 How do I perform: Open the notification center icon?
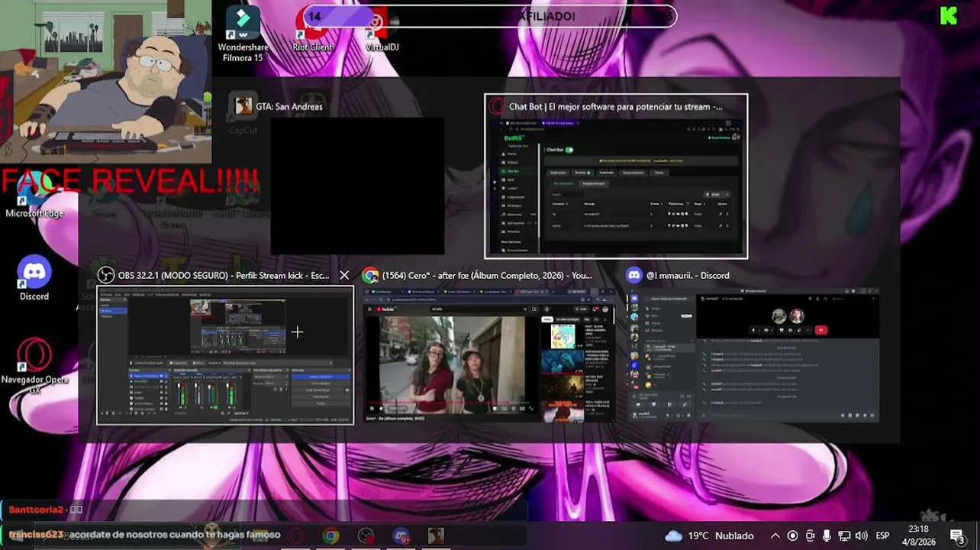point(958,535)
